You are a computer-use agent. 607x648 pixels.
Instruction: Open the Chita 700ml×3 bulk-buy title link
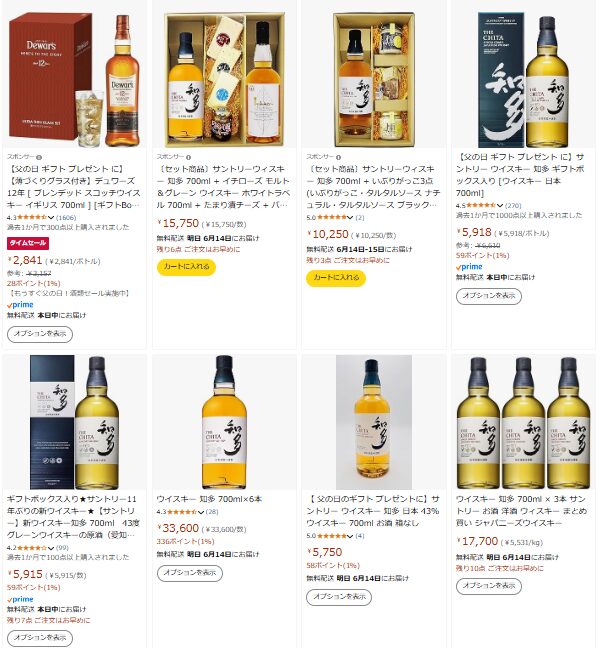(x=521, y=511)
